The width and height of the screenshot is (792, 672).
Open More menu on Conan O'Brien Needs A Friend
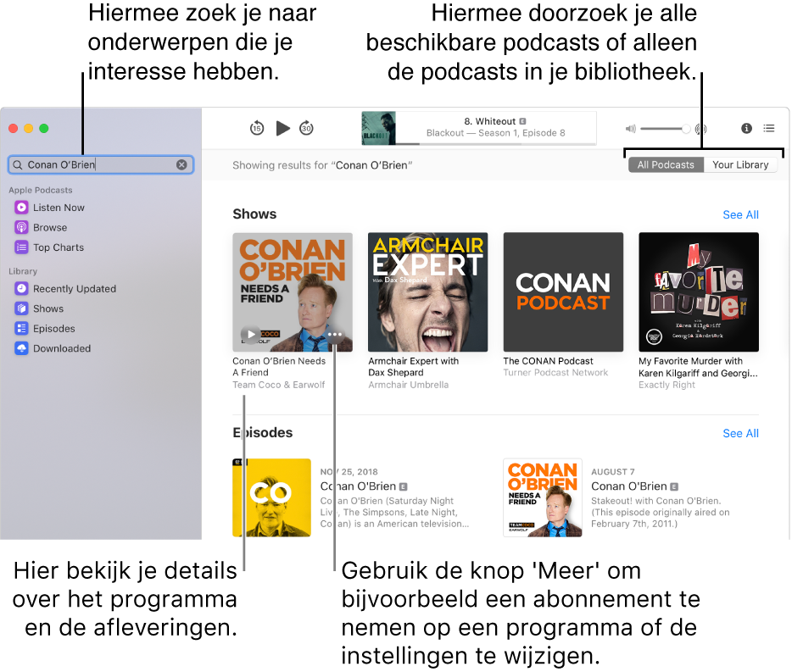[x=335, y=334]
